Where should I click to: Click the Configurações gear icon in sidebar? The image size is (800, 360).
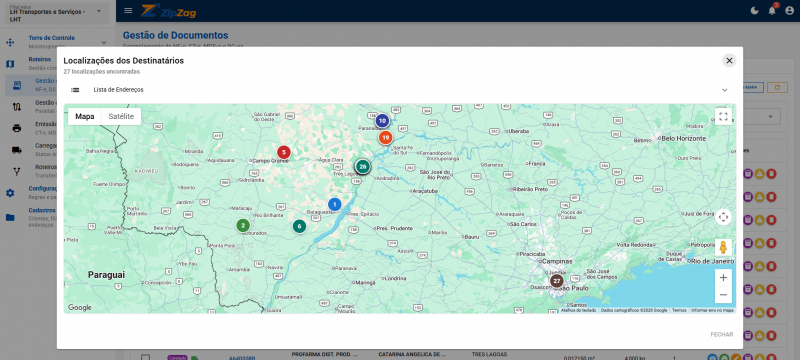click(10, 193)
